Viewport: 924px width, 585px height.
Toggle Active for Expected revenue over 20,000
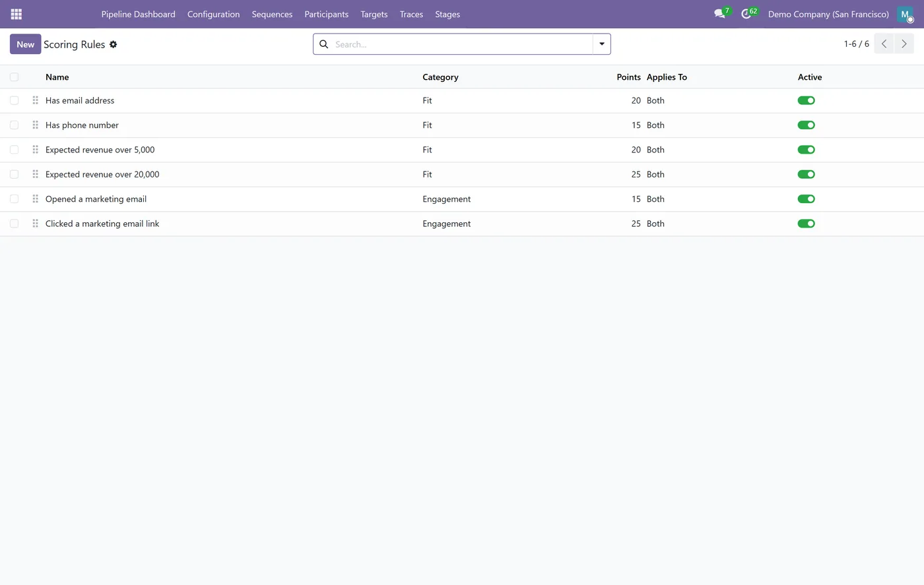tap(807, 174)
